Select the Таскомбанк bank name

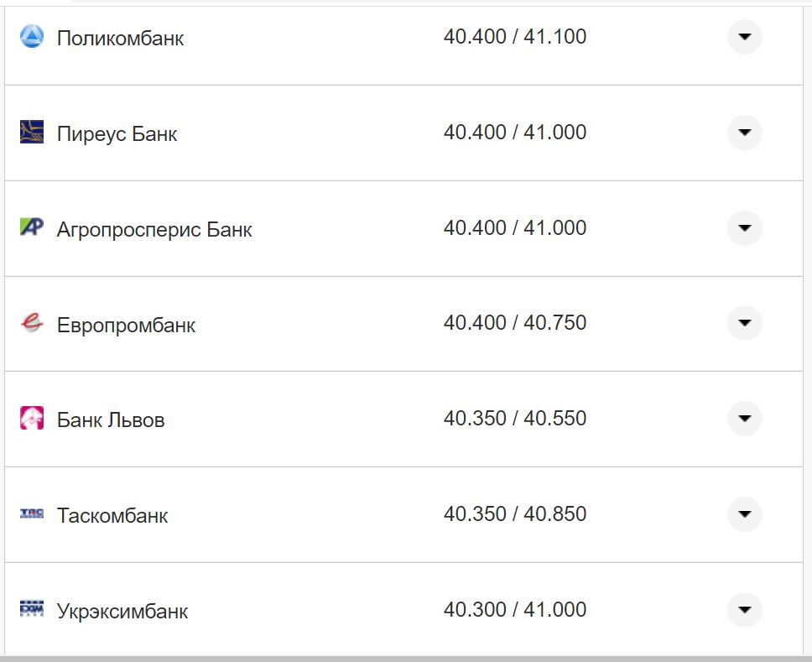tap(112, 515)
